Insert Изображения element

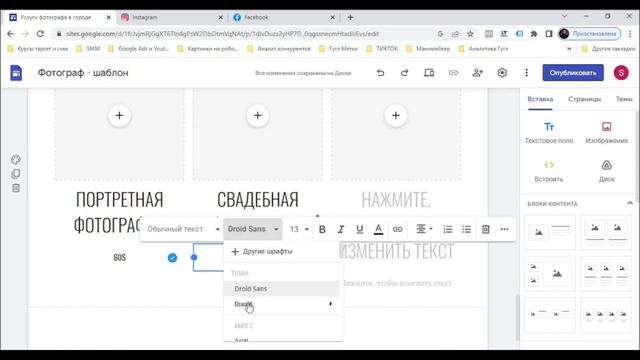[x=607, y=133]
